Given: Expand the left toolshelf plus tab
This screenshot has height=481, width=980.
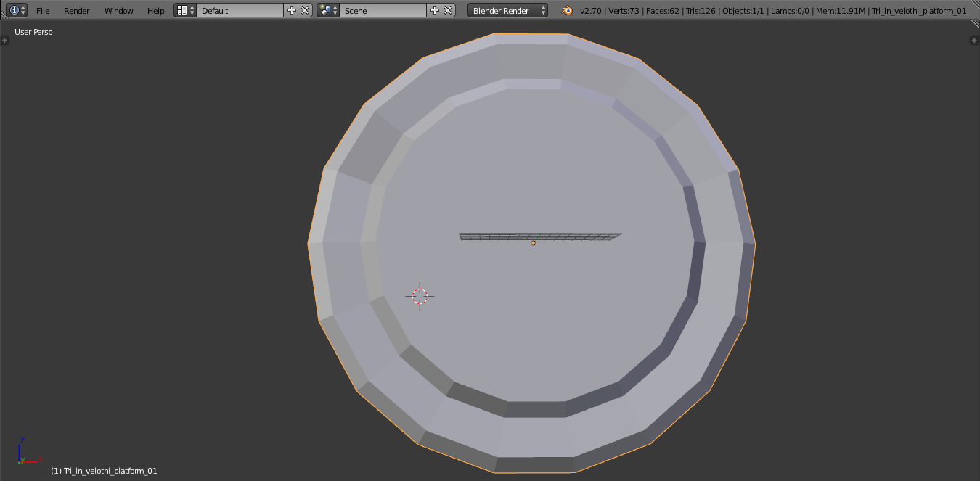Looking at the screenshot, I should [x=4, y=41].
